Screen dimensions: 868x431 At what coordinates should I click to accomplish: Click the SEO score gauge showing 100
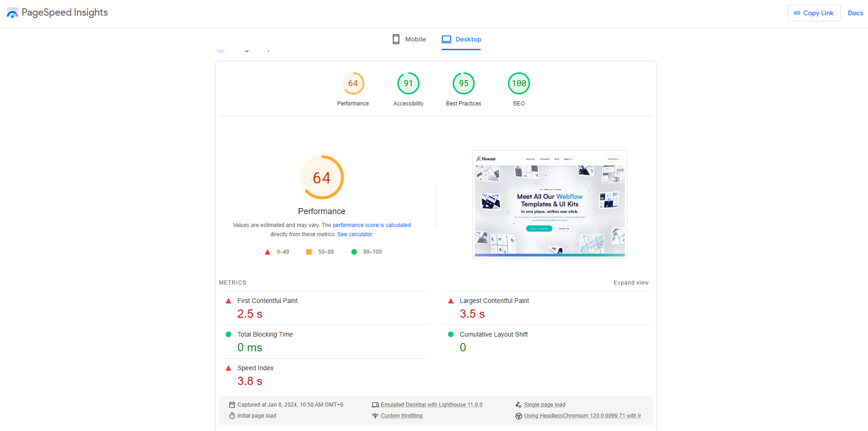(518, 83)
